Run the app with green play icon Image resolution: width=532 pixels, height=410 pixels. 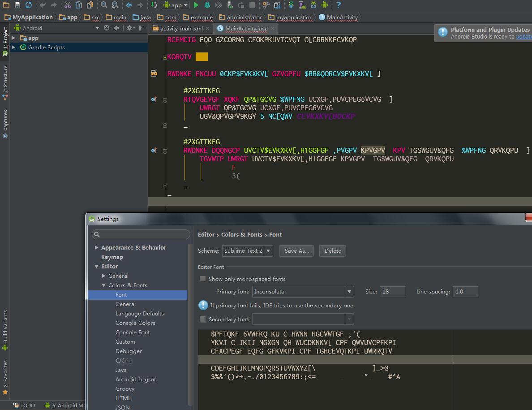[196, 5]
